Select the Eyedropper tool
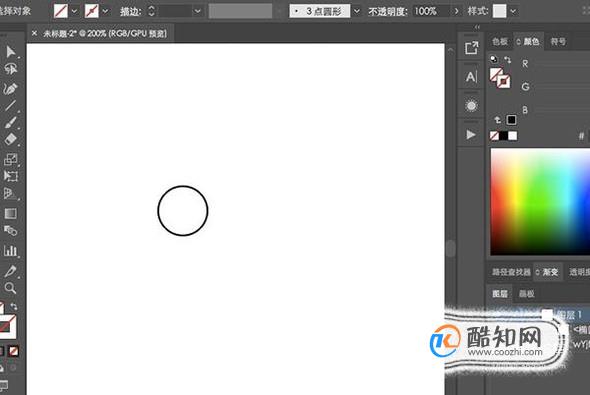Image resolution: width=590 pixels, height=395 pixels. 10,271
